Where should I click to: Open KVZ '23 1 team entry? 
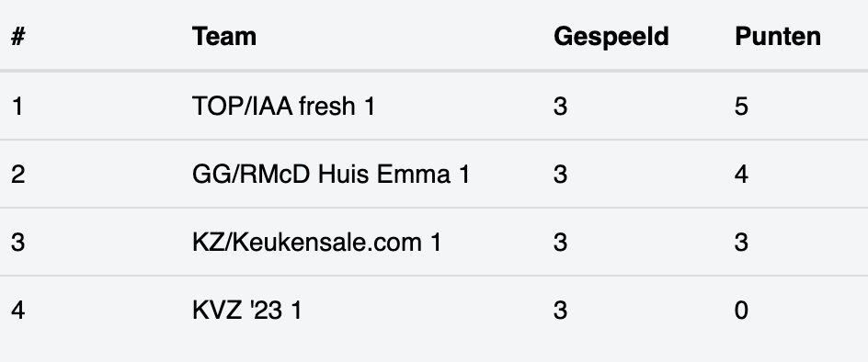point(247,310)
